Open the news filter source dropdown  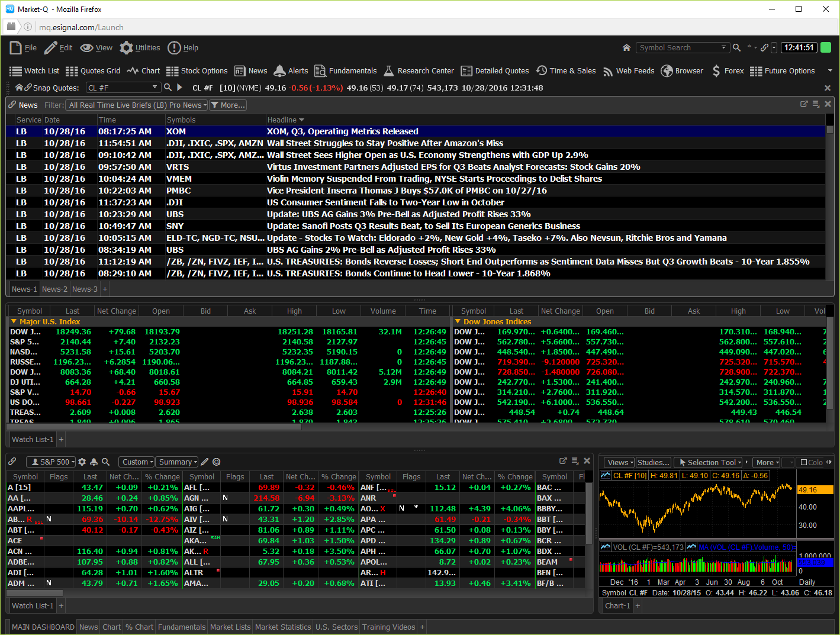[137, 105]
